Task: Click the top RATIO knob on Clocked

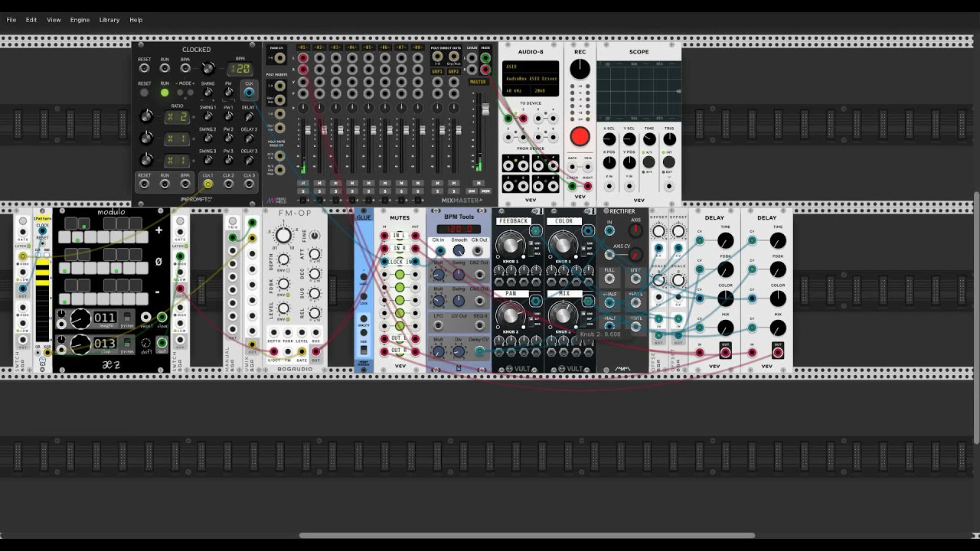Action: coord(147,116)
